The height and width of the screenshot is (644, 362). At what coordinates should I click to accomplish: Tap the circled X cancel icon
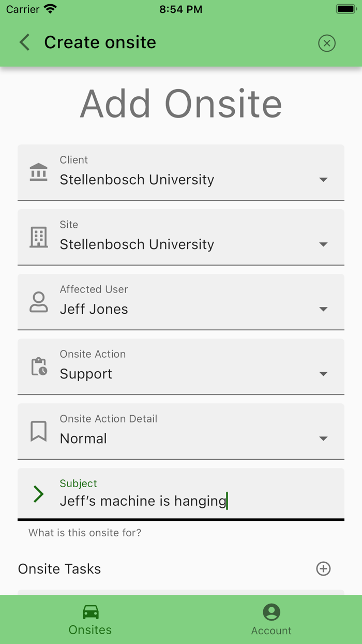coord(327,43)
